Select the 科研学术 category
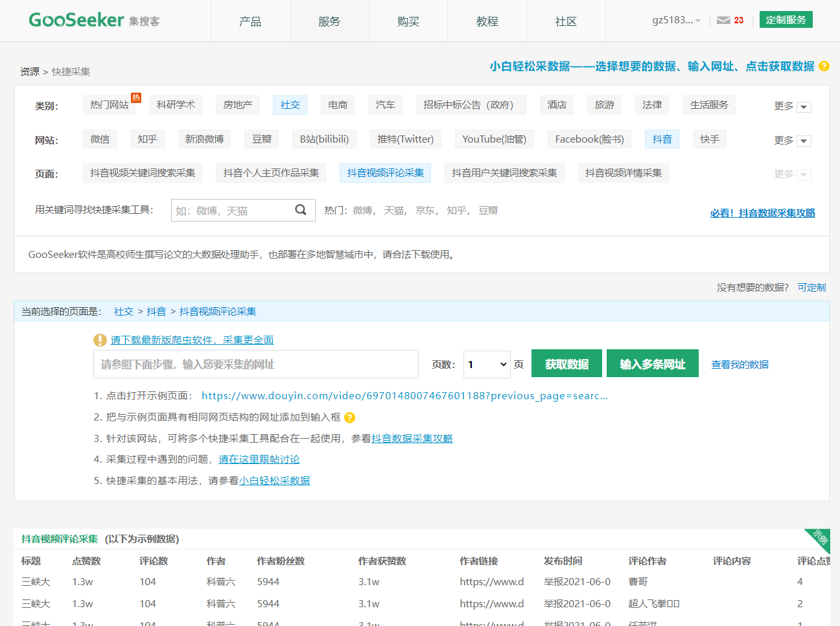 pyautogui.click(x=176, y=105)
